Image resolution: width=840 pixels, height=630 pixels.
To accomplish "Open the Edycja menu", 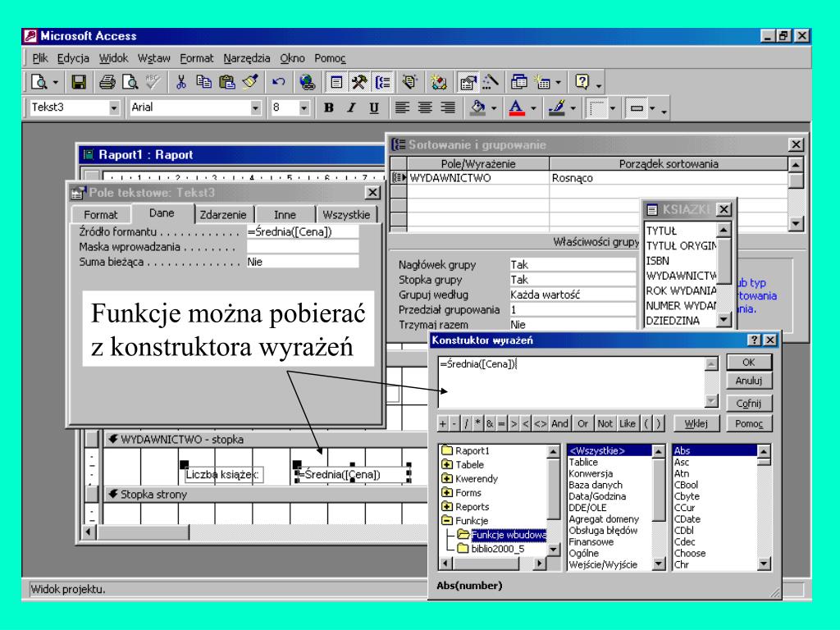I will [73, 58].
